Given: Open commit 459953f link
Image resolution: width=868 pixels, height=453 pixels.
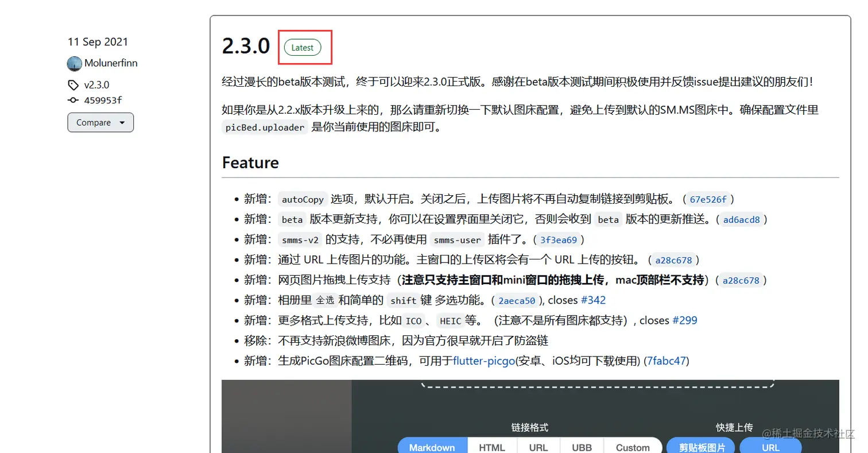Looking at the screenshot, I should 103,100.
